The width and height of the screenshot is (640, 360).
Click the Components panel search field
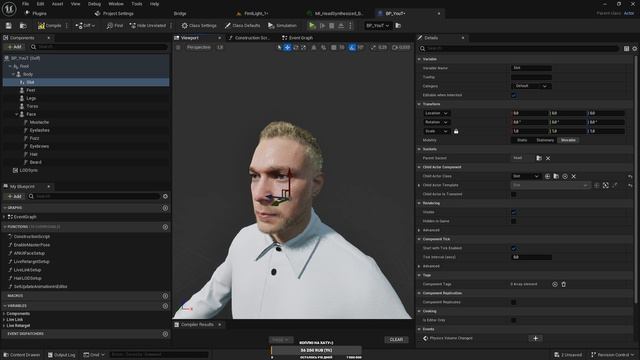coord(99,47)
